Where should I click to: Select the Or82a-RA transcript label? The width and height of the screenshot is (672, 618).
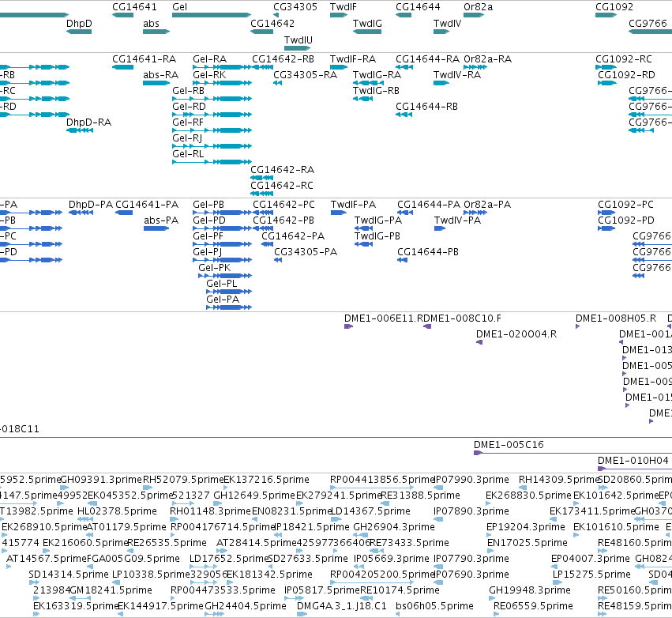(x=488, y=58)
